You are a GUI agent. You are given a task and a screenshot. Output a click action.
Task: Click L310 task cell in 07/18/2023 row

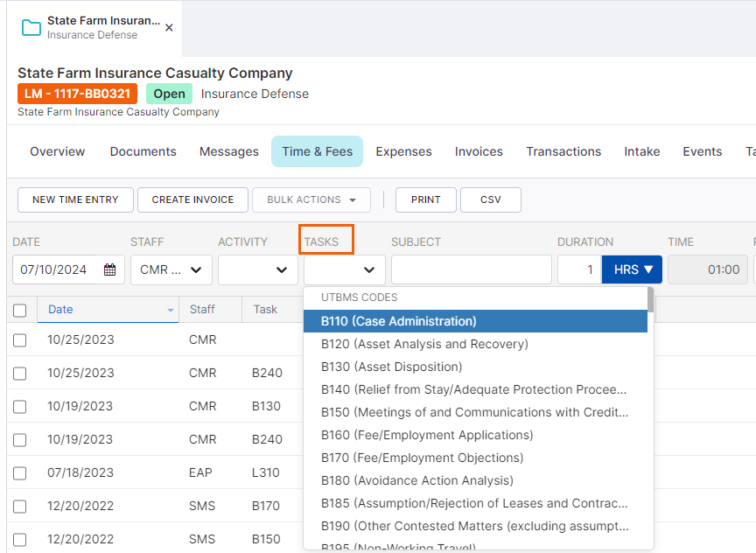(266, 472)
